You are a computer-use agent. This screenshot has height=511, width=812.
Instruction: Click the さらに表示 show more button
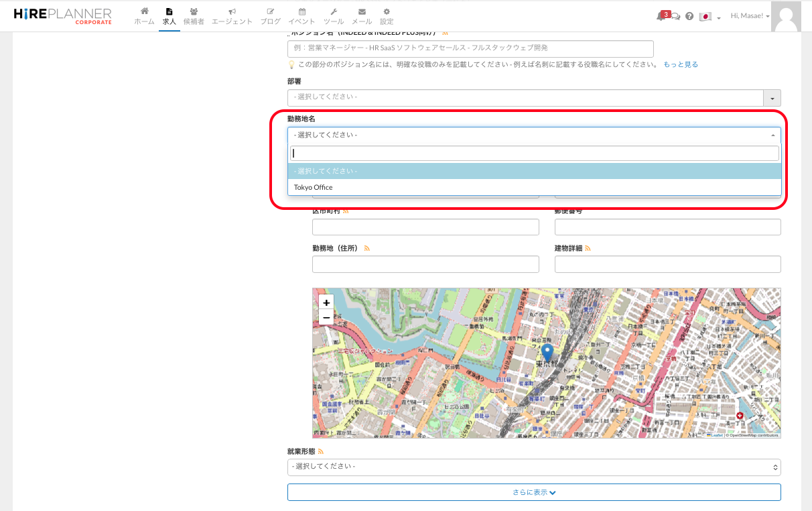click(534, 492)
